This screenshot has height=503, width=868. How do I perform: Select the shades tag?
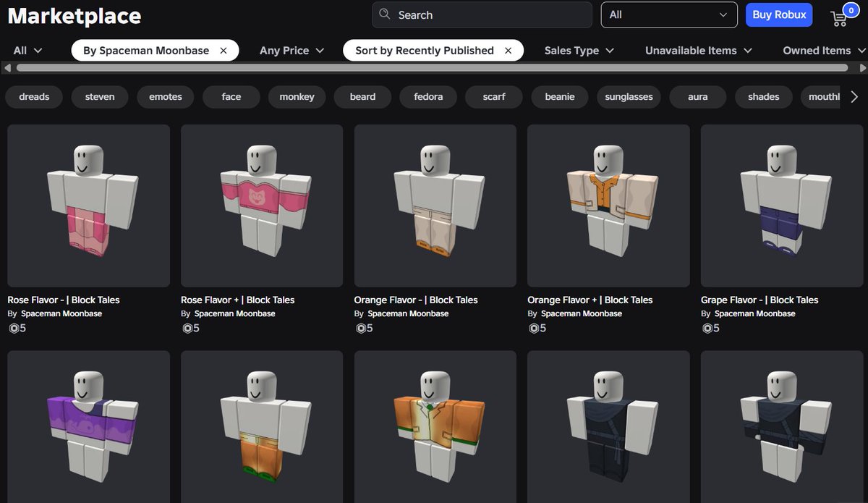click(764, 96)
